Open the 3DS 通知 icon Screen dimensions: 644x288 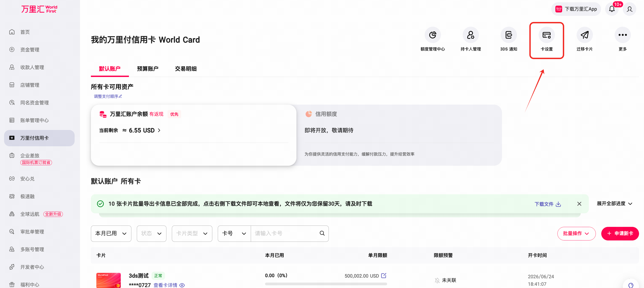tap(509, 35)
